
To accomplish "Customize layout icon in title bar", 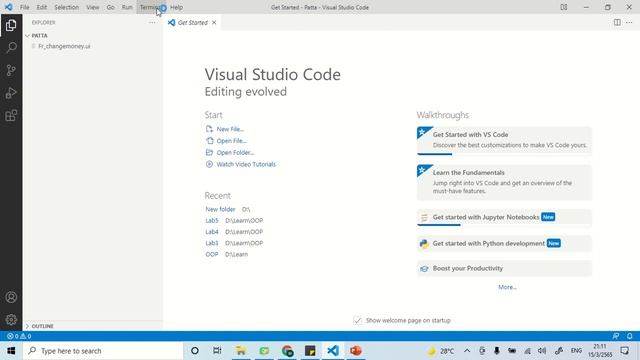I will [564, 7].
